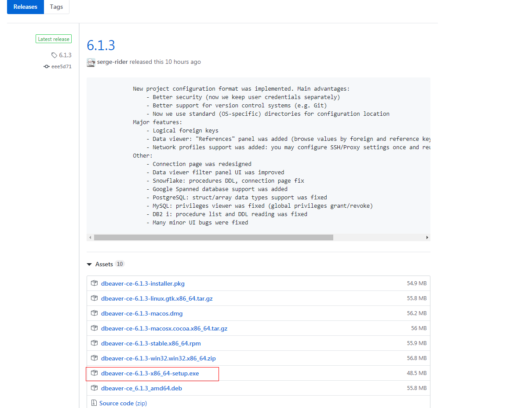The image size is (532, 408).
Task: Click package icon next to stable.x86_64.rpm
Action: coord(94,343)
